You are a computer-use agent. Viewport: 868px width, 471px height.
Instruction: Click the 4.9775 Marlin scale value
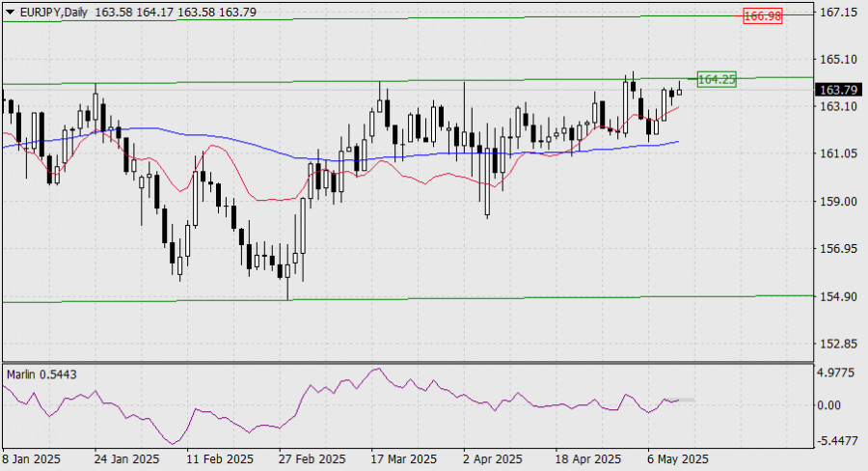(x=836, y=373)
